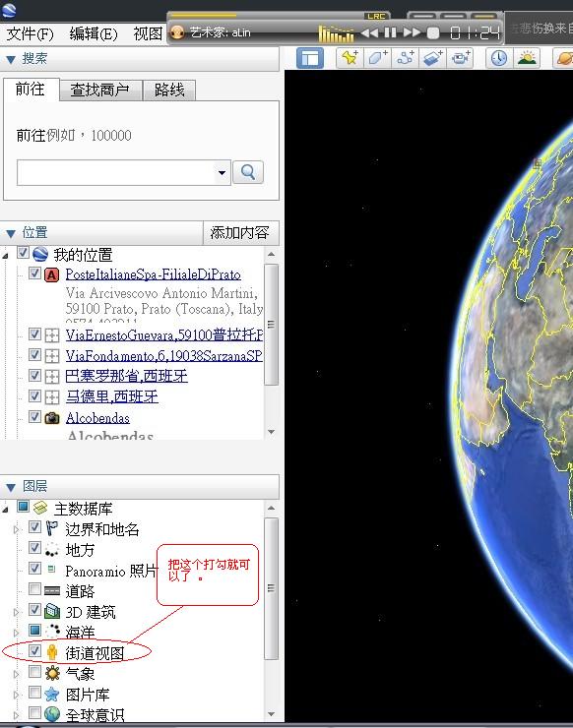Expand the 3D 建筑 layer node
573x728 pixels.
pos(17,612)
